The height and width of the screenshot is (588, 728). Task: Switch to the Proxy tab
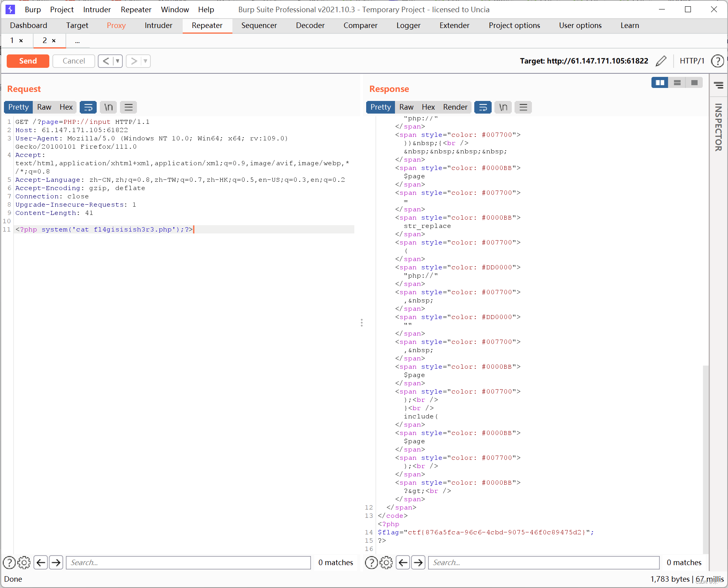116,26
